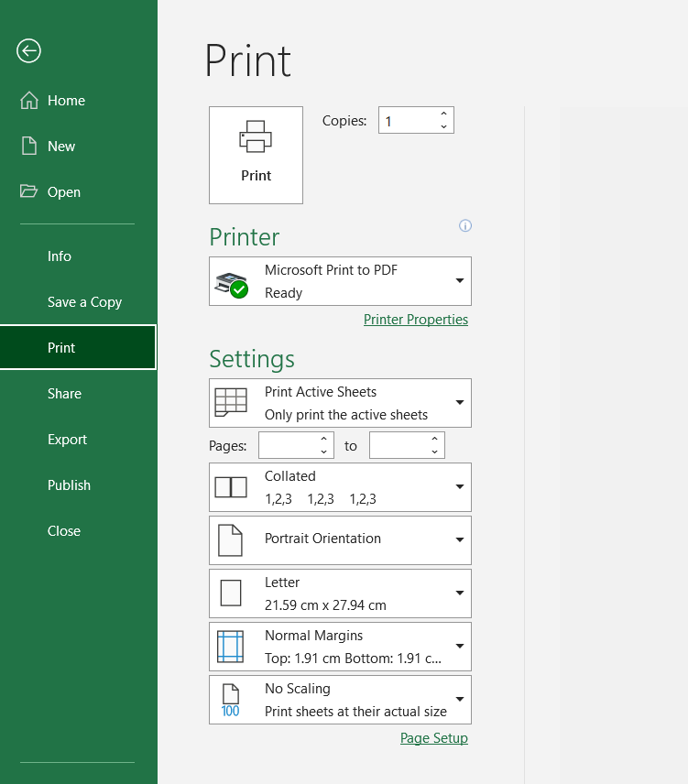
Task: Click the New document icon
Action: point(29,147)
